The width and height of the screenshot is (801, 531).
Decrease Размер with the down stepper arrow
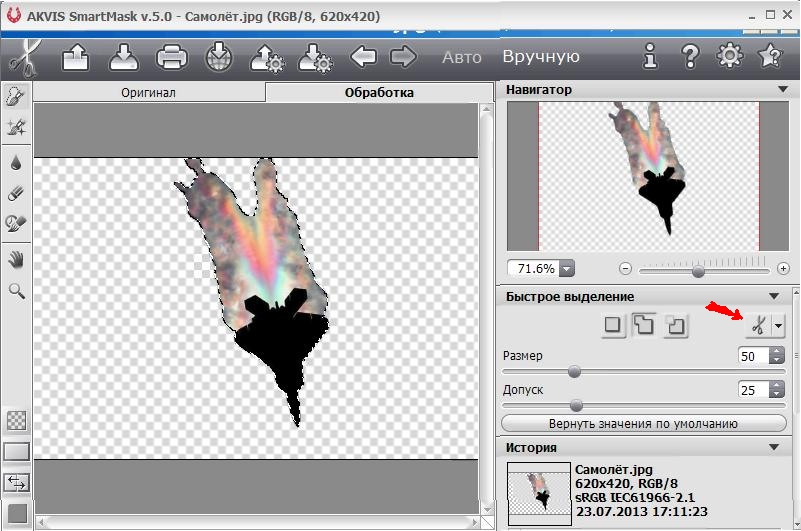[x=776, y=360]
